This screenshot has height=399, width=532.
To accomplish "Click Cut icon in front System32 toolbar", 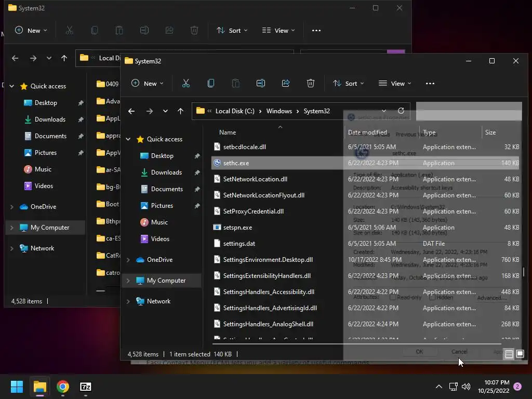I will click(x=185, y=84).
